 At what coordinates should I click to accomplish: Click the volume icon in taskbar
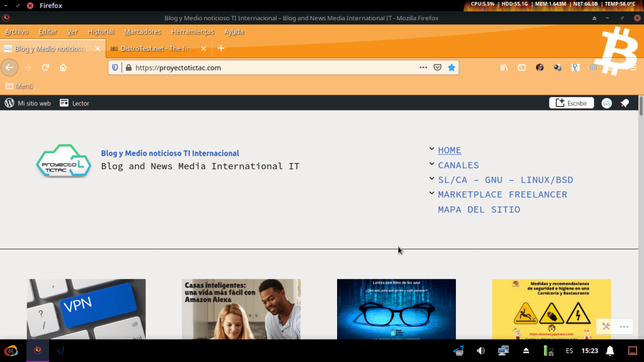[480, 351]
